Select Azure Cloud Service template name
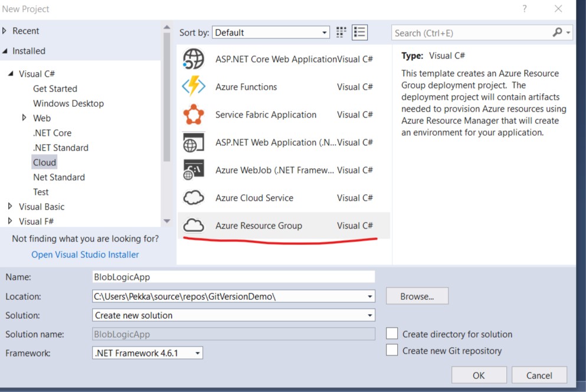This screenshot has height=392, width=586. pos(254,198)
